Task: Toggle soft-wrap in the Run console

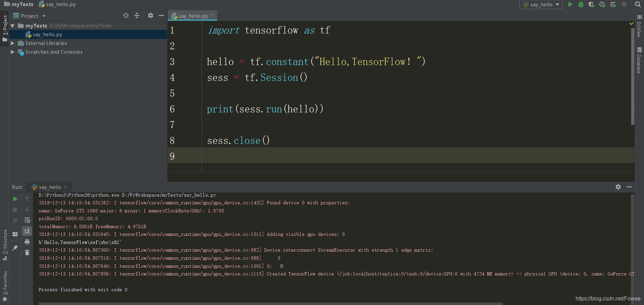Action: coord(27,220)
